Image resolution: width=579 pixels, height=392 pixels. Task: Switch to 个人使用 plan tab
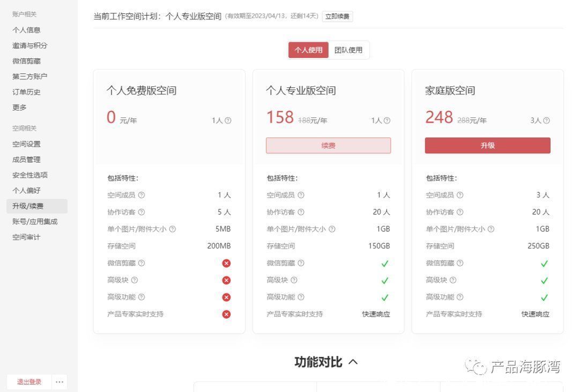point(308,50)
